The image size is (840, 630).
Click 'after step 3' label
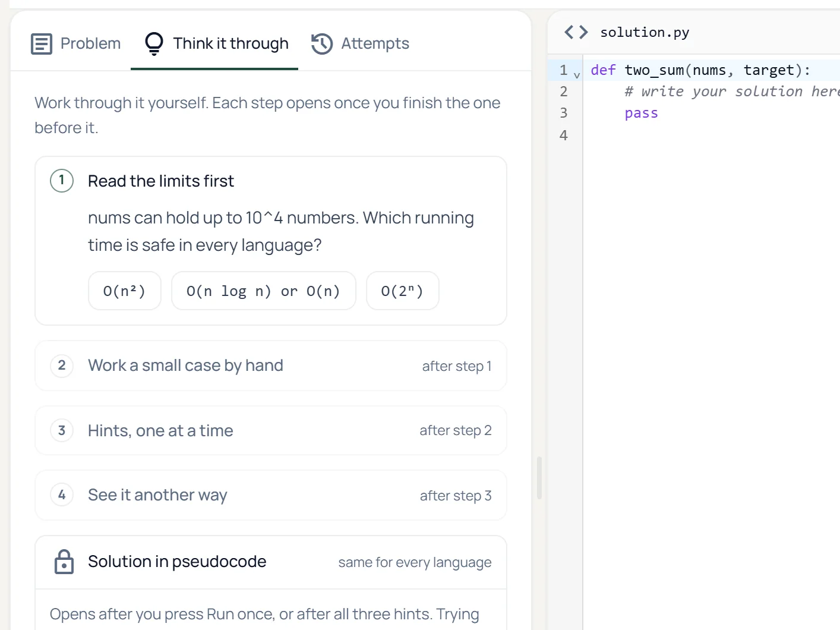click(x=456, y=496)
